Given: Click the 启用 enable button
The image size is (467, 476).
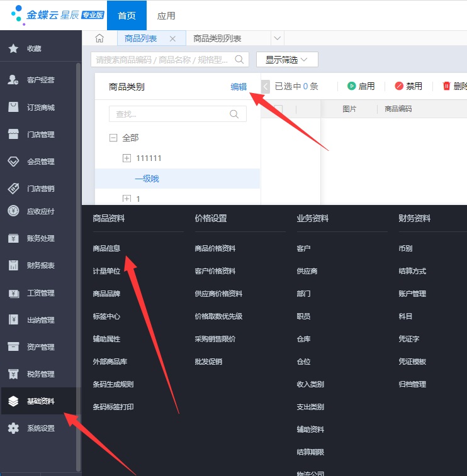Looking at the screenshot, I should [361, 86].
